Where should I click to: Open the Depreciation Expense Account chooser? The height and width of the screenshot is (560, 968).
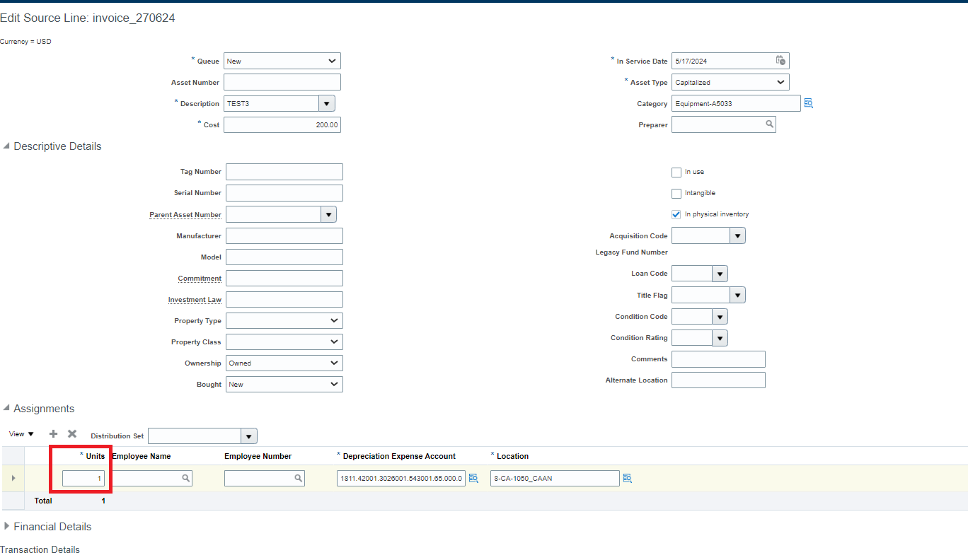point(473,478)
